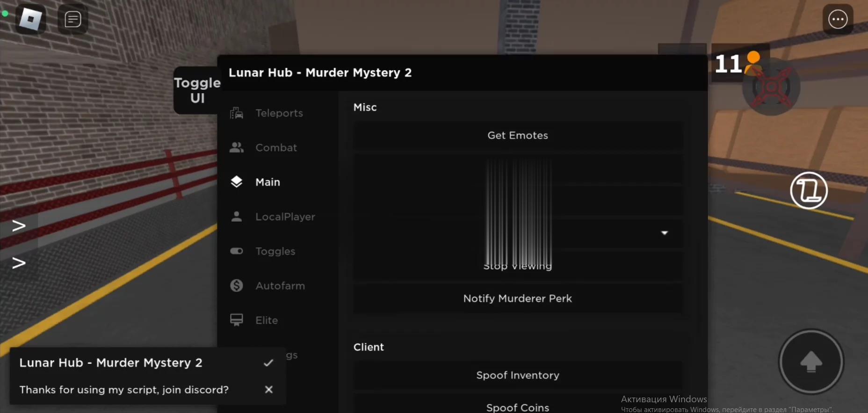The width and height of the screenshot is (868, 413).
Task: Select the Spoof Inventory option
Action: (517, 376)
